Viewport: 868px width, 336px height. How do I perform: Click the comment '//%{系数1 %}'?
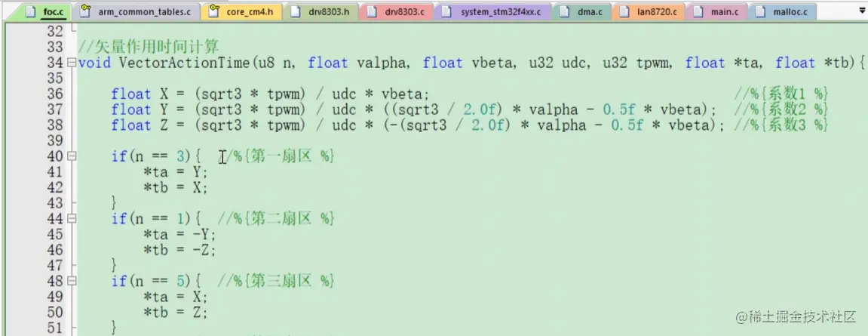pyautogui.click(x=781, y=94)
